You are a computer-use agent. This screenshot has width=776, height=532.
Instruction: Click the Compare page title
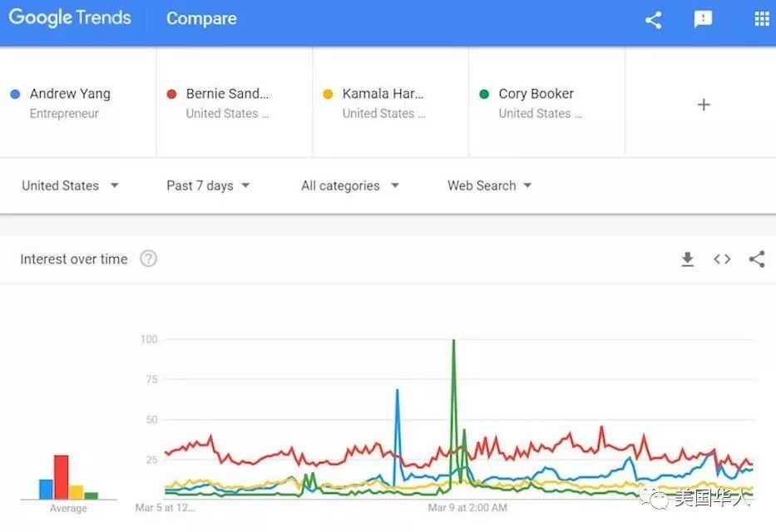(201, 18)
